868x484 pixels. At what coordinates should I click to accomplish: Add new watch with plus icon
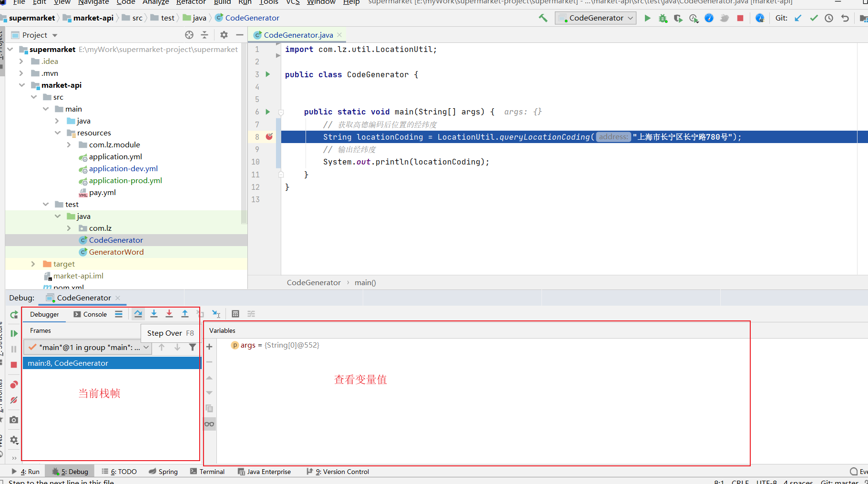pyautogui.click(x=209, y=347)
